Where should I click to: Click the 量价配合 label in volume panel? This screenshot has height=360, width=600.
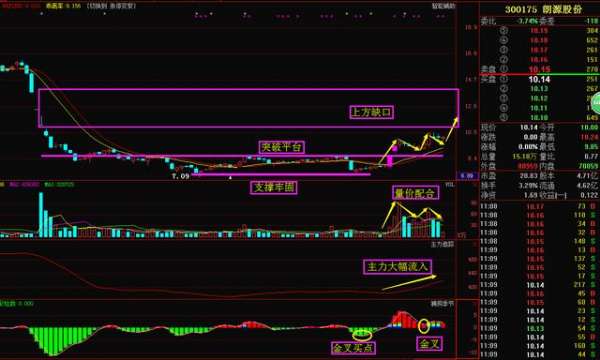tap(416, 193)
